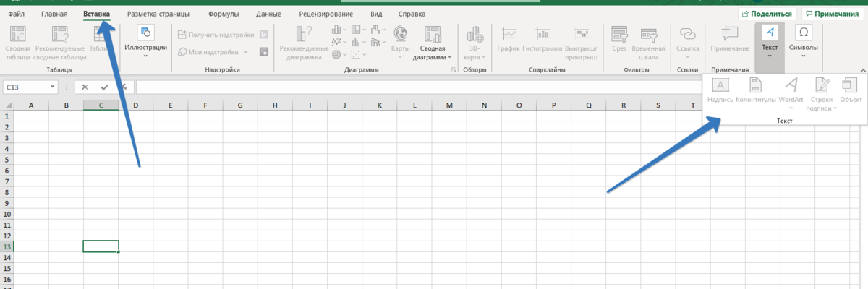
Task: Open the Примечания comments button at top right
Action: coord(833,14)
